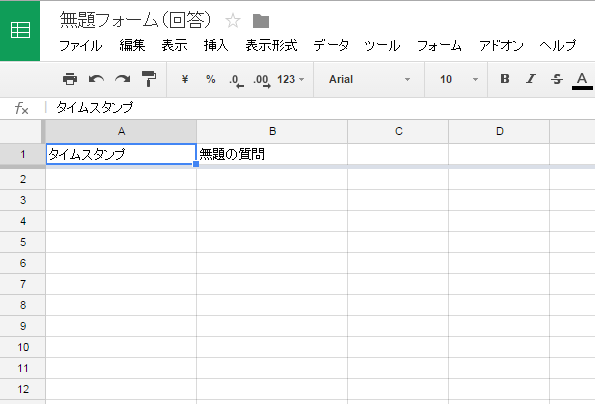The width and height of the screenshot is (595, 404).
Task: Star the 無題フォーム spreadsheet
Action: pyautogui.click(x=233, y=20)
